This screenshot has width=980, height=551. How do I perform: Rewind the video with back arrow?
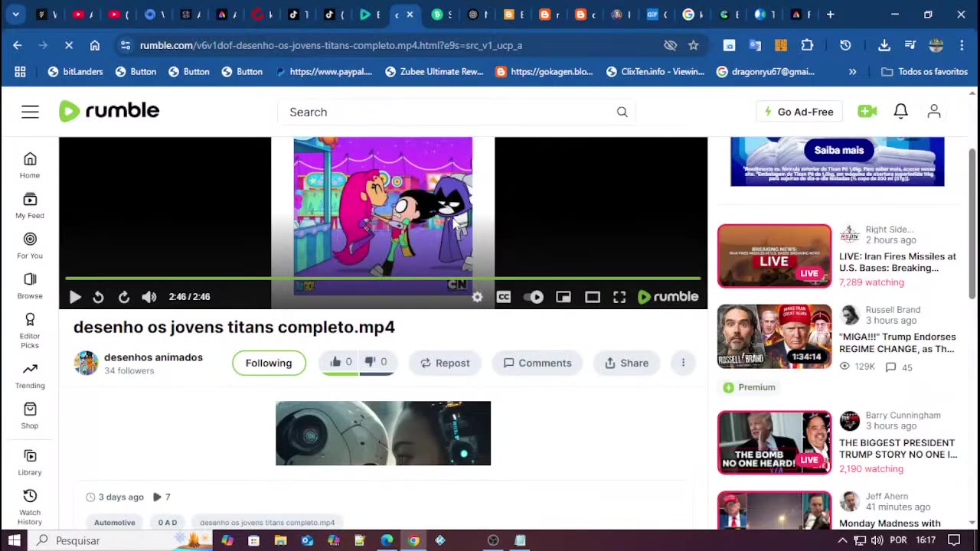98,297
